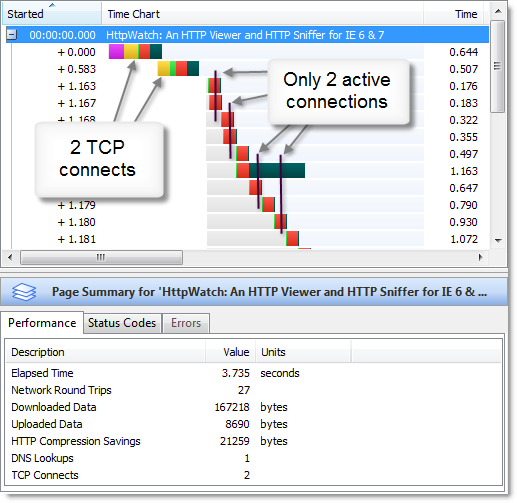Viewport: 517px width, 503px height.
Task: Click horizontal scrollbar left arrow
Action: (10, 257)
